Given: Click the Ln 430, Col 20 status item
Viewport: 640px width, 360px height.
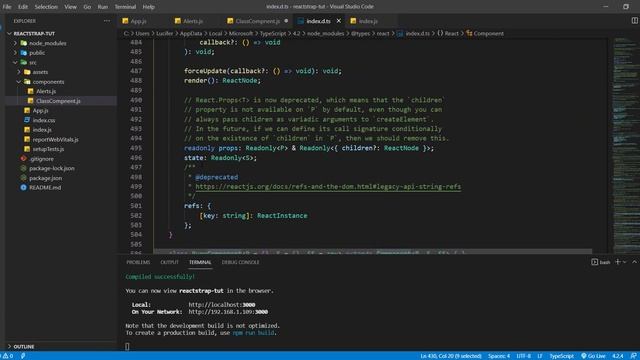Looking at the screenshot, I should 451,356.
